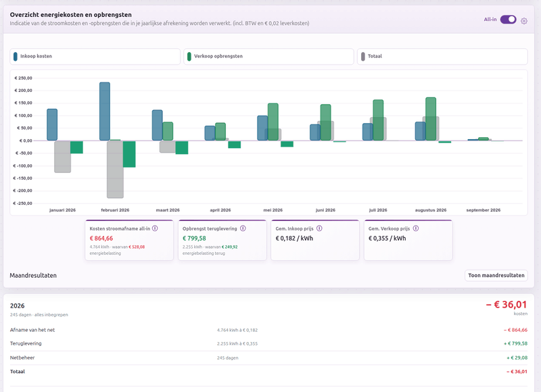Show info for Gem. Inkoop prijs
The width and height of the screenshot is (541, 392).
[x=319, y=228]
